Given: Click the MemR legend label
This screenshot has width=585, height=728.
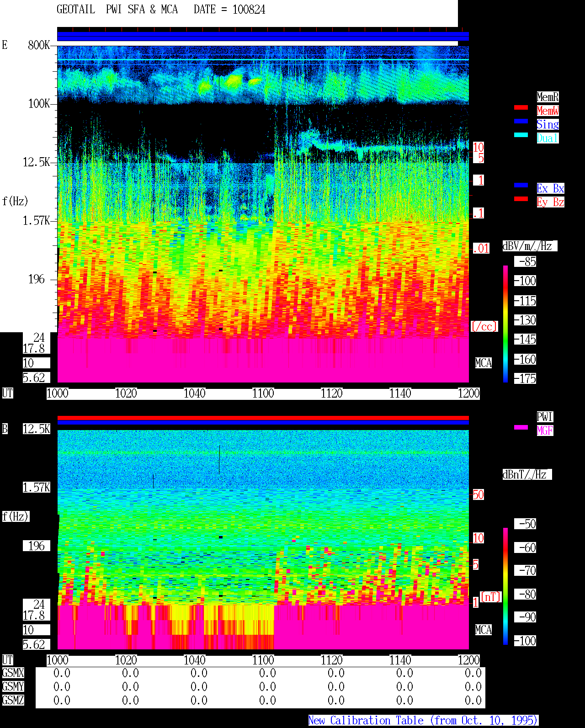Looking at the screenshot, I should pyautogui.click(x=548, y=97).
